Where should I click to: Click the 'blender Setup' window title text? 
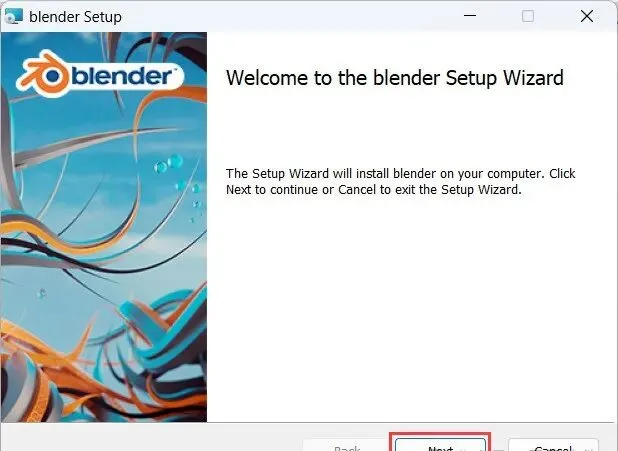pos(75,17)
